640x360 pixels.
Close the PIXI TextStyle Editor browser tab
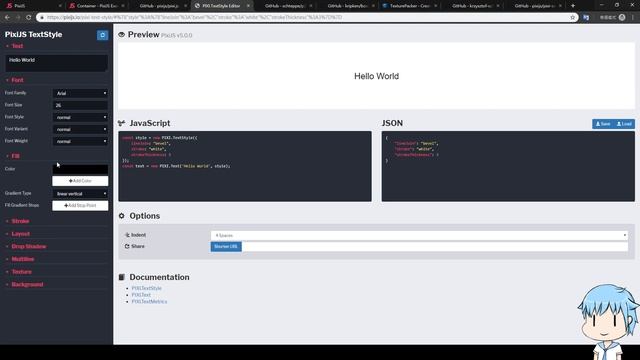click(248, 6)
